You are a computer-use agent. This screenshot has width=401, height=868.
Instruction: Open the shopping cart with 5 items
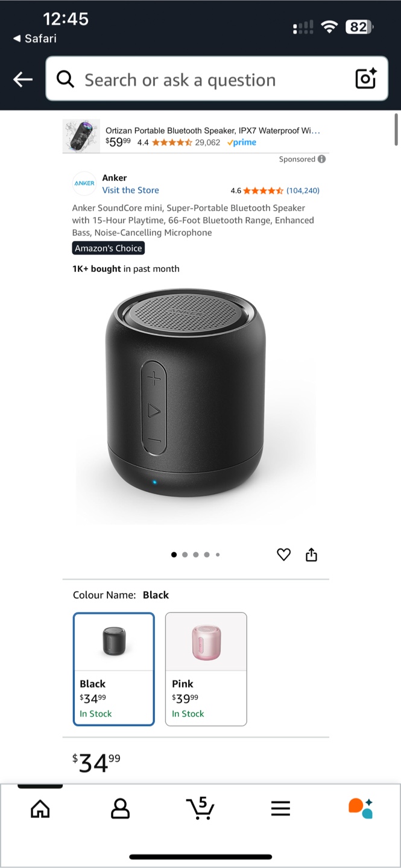[x=200, y=808]
